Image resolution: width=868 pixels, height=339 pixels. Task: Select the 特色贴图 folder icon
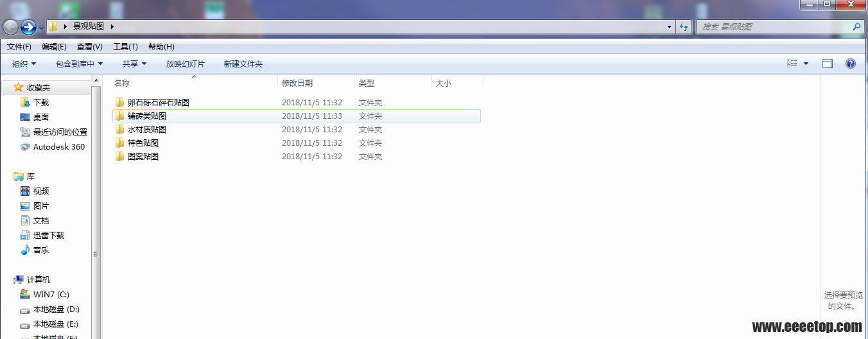click(x=119, y=143)
